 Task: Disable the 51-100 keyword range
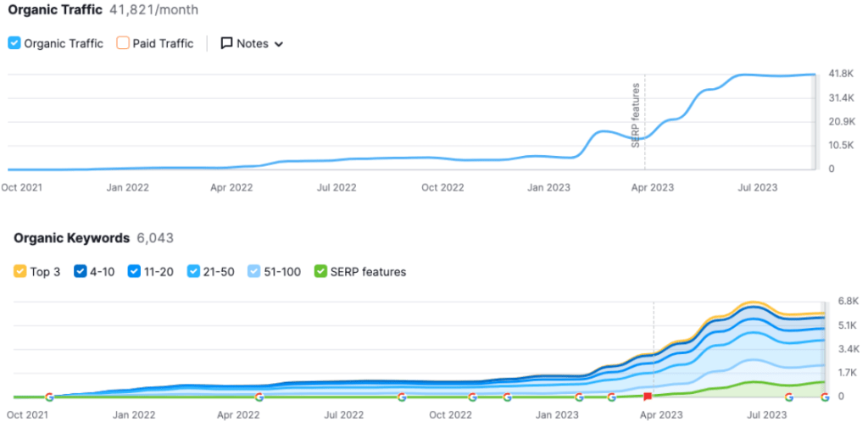(255, 272)
